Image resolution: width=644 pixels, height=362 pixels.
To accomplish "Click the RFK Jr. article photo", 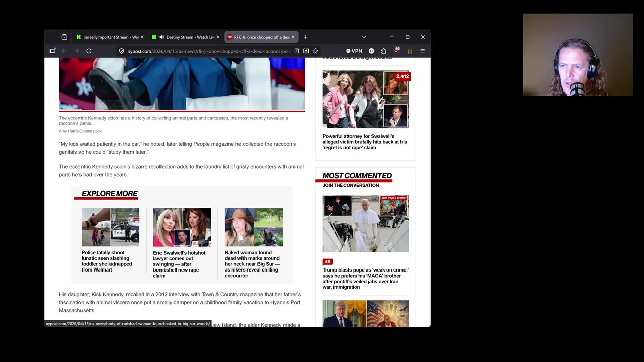I will [182, 83].
